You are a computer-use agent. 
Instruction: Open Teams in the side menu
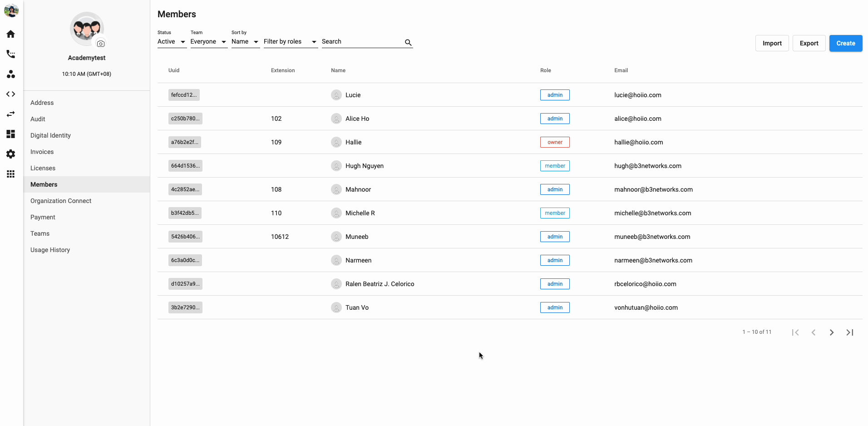click(x=87, y=233)
